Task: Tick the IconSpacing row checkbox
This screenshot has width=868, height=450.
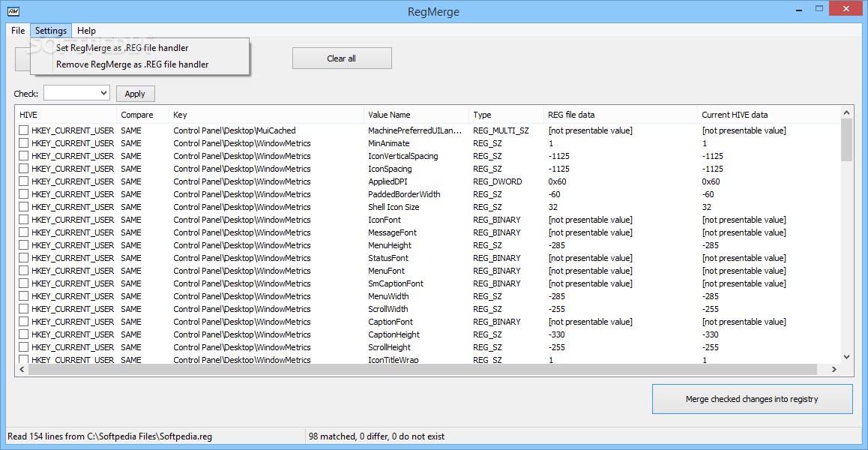Action: click(24, 169)
